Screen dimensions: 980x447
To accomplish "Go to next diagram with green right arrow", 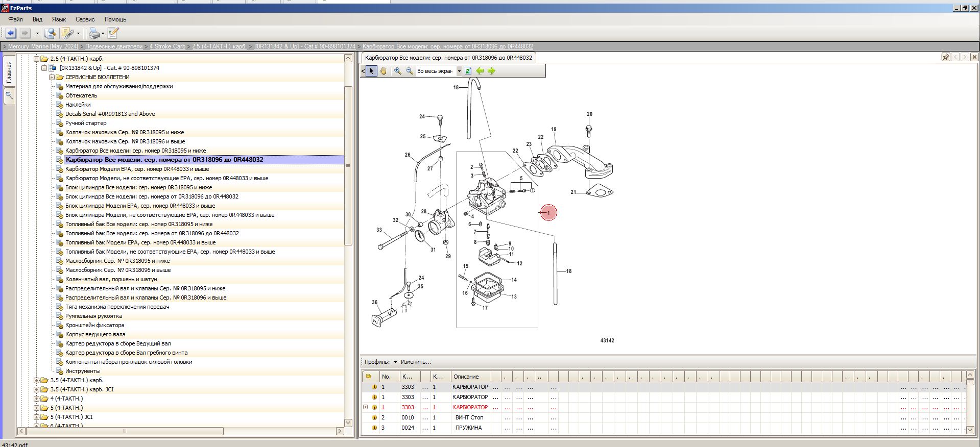I will point(491,71).
